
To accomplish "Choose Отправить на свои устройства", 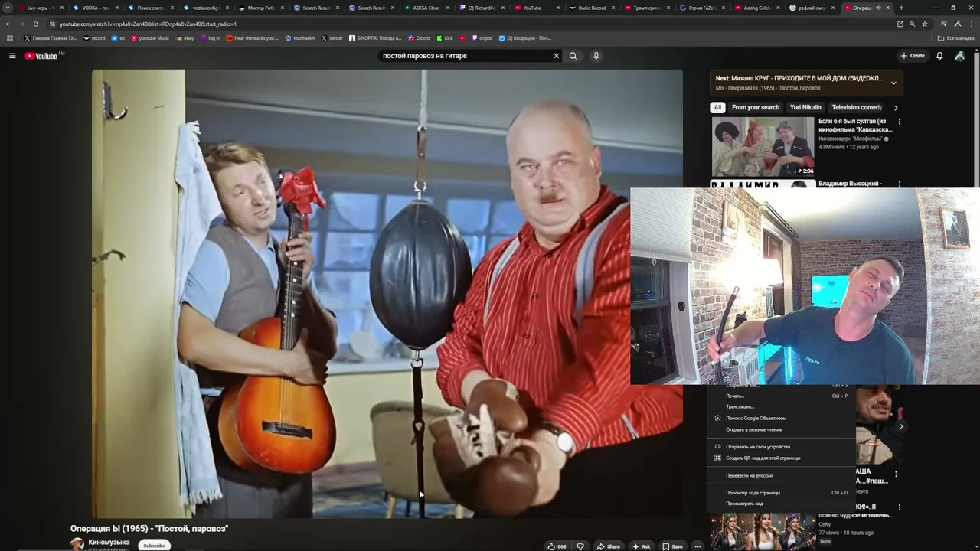I will tap(781, 446).
